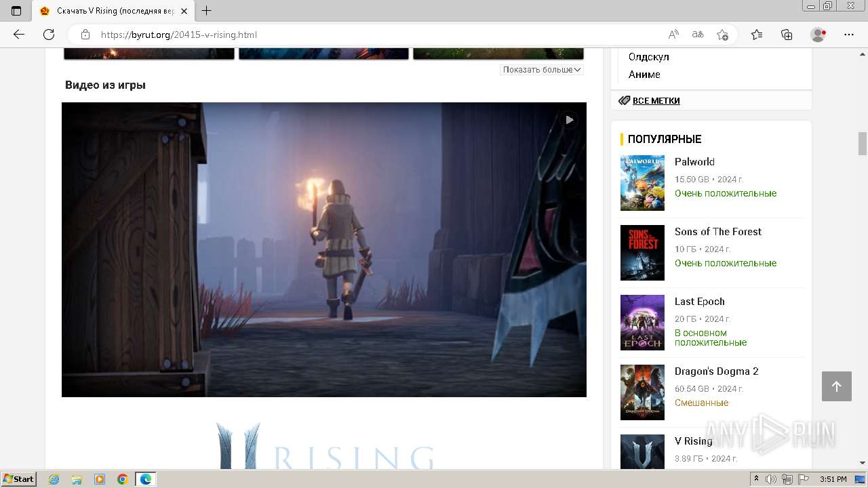The height and width of the screenshot is (488, 868).
Task: Open the Windows Start button
Action: pyautogui.click(x=18, y=479)
